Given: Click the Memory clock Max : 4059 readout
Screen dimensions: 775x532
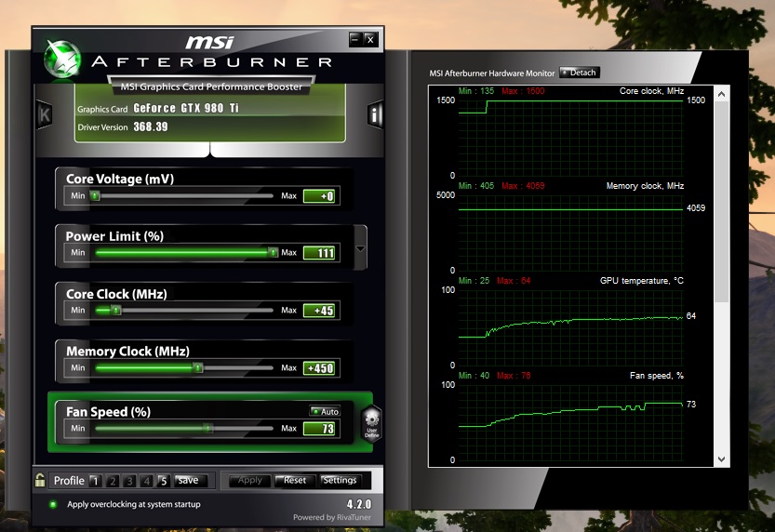Looking at the screenshot, I should [x=523, y=186].
